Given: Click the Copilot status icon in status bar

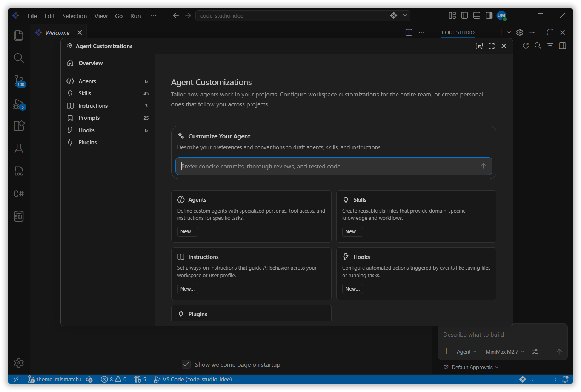Looking at the screenshot, I should (x=523, y=379).
